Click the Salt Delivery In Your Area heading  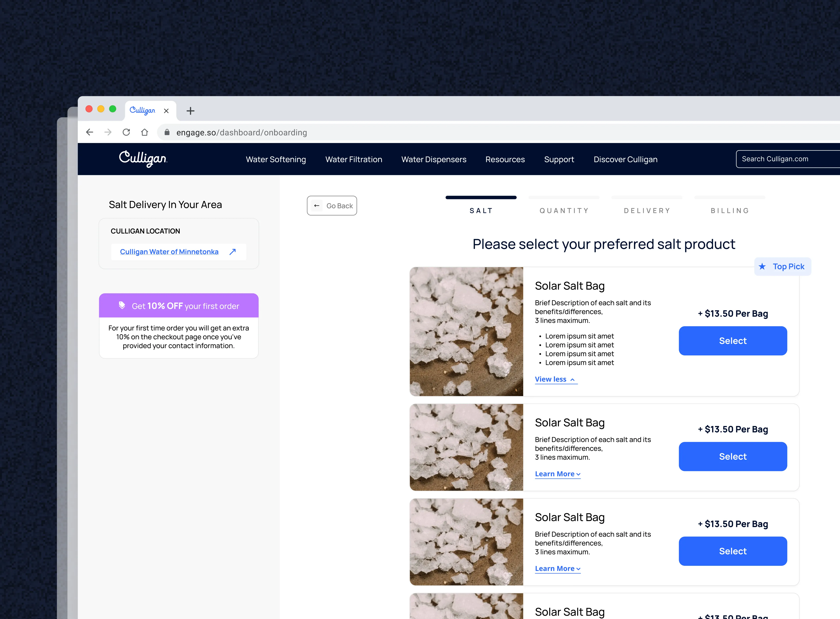click(x=165, y=205)
